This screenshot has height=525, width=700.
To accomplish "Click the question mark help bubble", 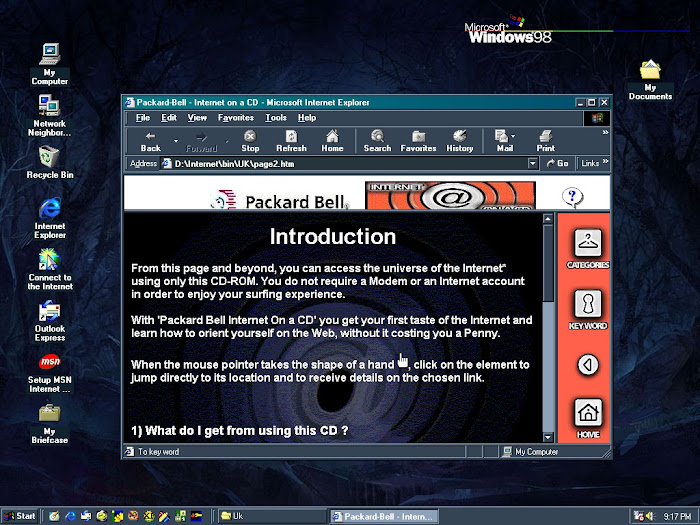I will [572, 197].
